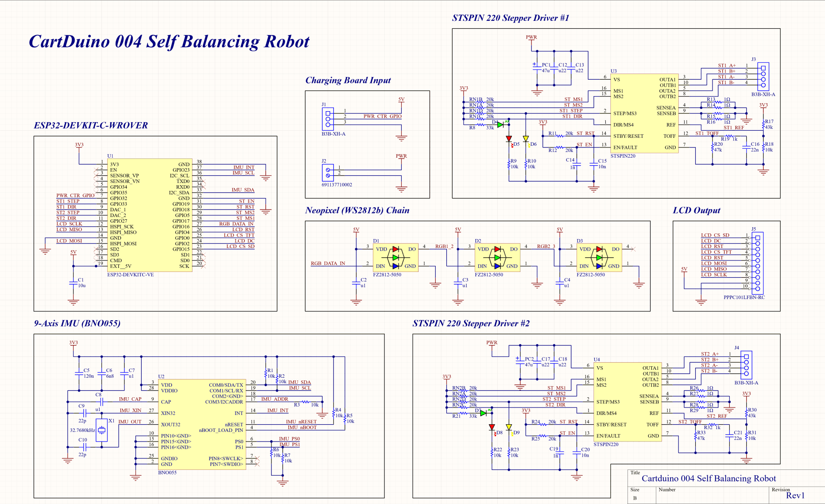Click capacitor C8 on IMU_CAP net
Screen dimensions: 825x504
coord(101,402)
